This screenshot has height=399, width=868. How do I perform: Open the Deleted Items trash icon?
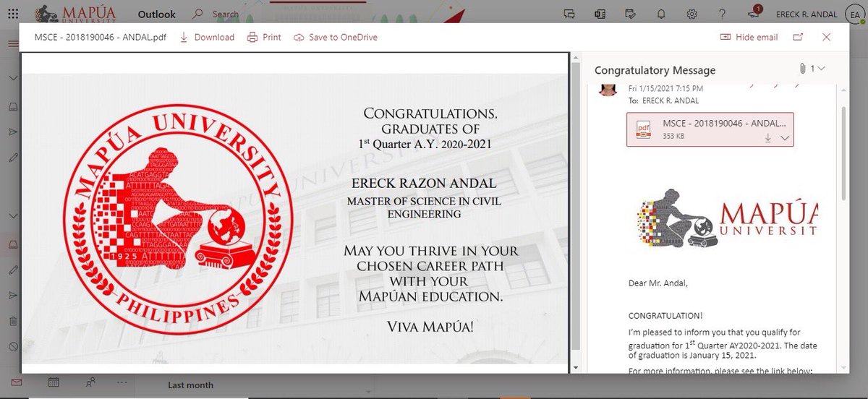pyautogui.click(x=13, y=321)
